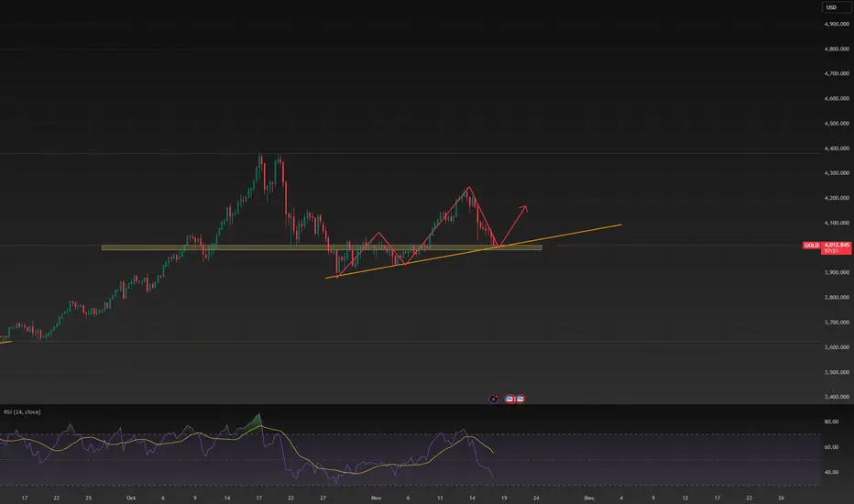Select the red GOLD symbol price tag
This screenshot has height=504, width=854.
point(812,246)
